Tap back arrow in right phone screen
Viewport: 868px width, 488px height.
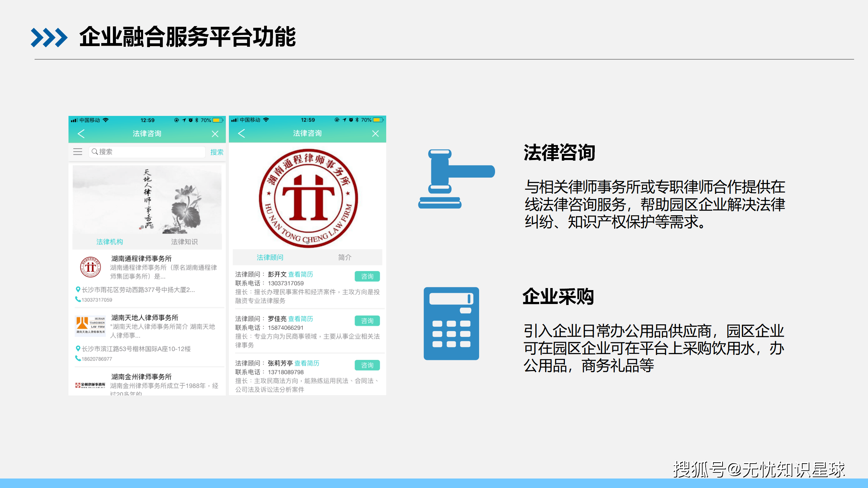[x=241, y=134]
